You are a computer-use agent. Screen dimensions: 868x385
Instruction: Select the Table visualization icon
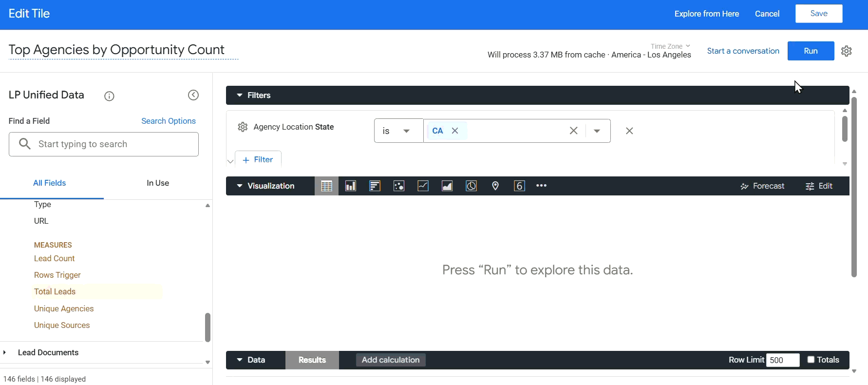[326, 186]
